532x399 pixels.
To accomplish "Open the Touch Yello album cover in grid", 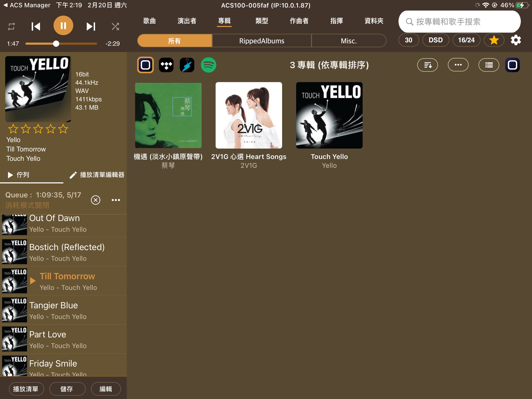I will click(x=329, y=115).
